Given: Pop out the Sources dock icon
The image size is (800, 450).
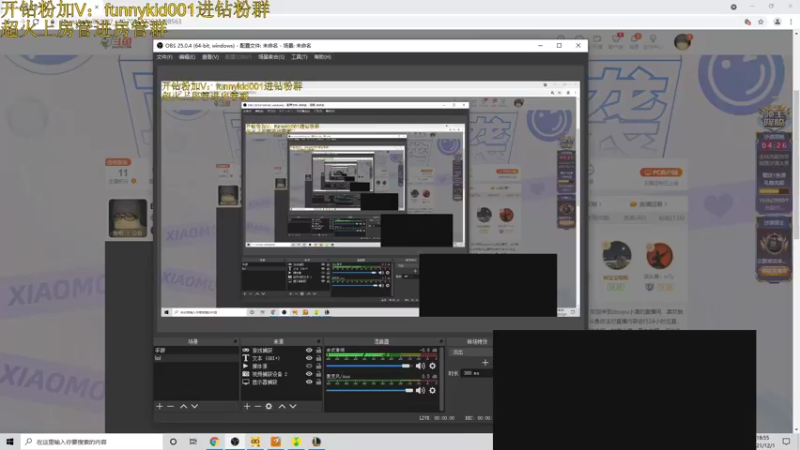Looking at the screenshot, I should (319, 341).
